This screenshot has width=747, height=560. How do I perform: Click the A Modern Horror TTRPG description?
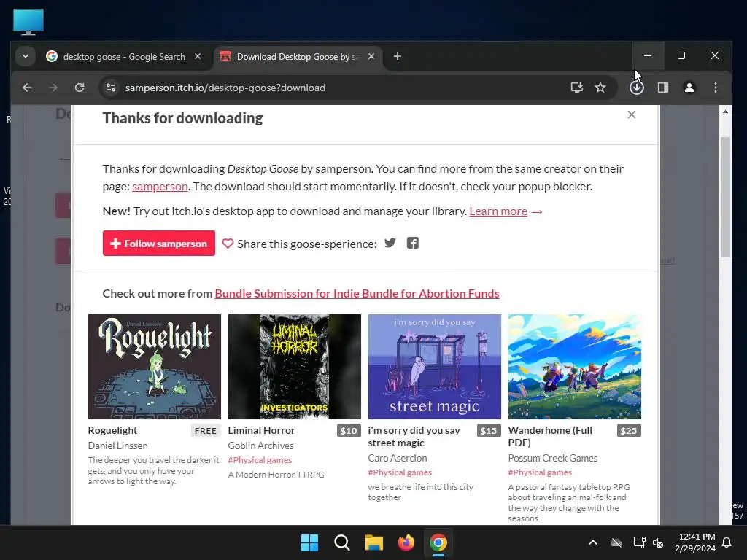[x=276, y=475]
